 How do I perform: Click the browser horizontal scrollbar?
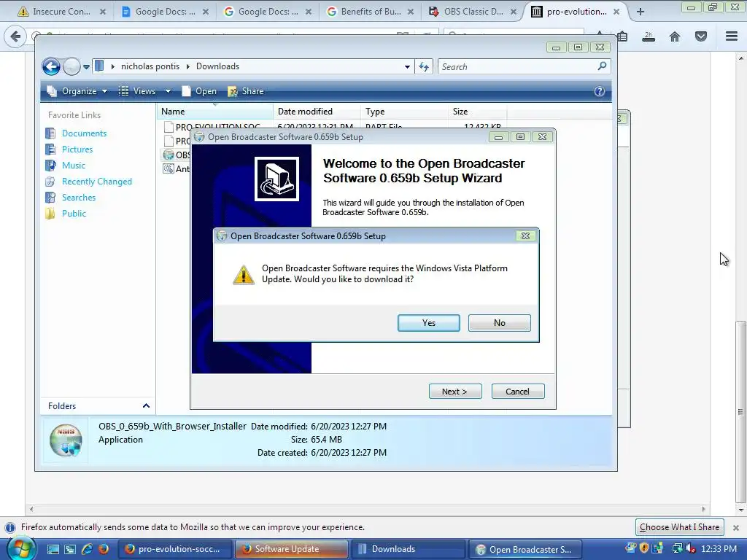[367, 509]
